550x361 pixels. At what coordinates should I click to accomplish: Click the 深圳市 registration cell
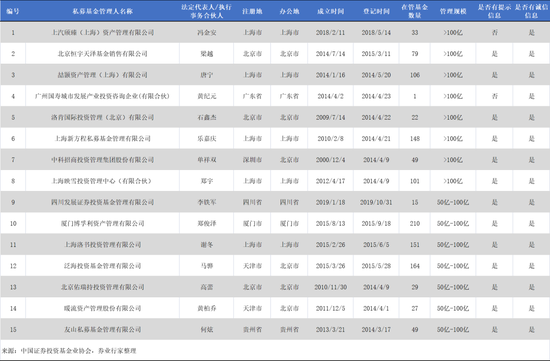tap(252, 160)
